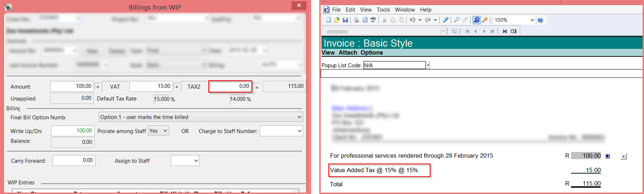Click the bold M icon in navigation bar
Viewport: 644px width, 194px height.
coord(505,31)
